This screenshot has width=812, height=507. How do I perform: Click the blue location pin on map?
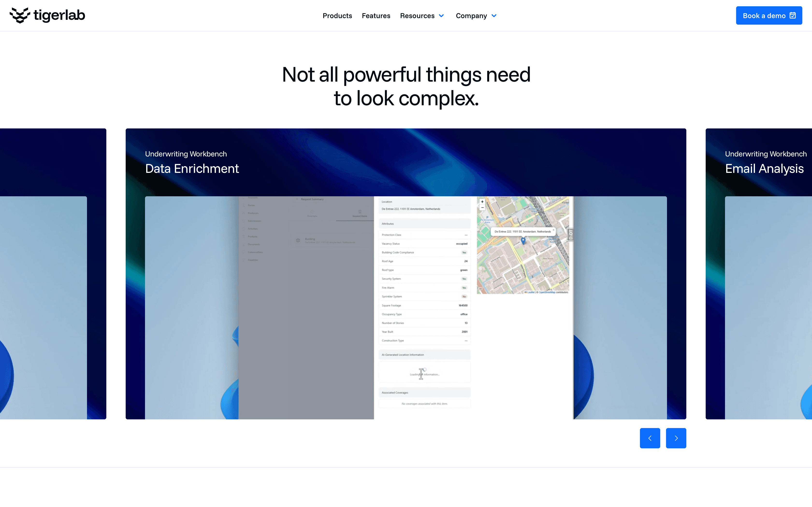pos(523,240)
